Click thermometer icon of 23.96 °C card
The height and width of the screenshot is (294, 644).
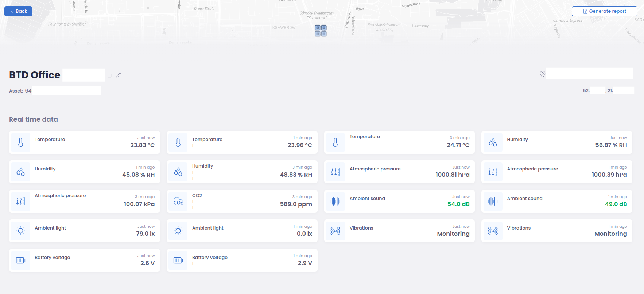pos(178,142)
